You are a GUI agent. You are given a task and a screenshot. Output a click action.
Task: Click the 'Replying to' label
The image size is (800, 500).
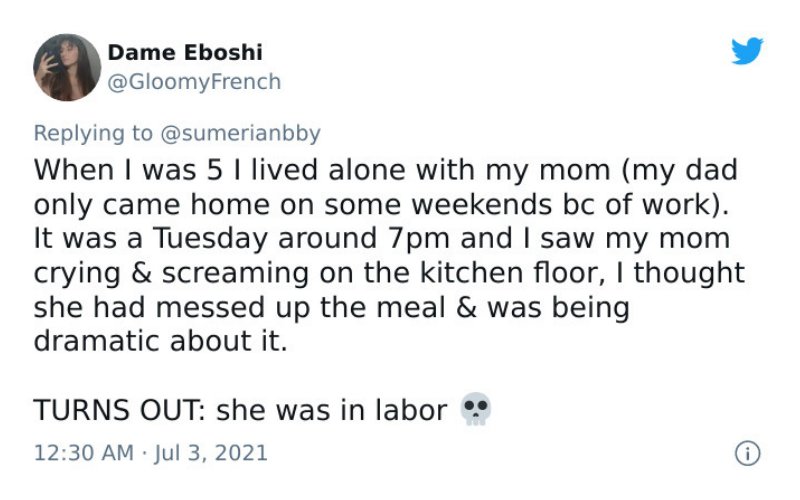coord(93,134)
